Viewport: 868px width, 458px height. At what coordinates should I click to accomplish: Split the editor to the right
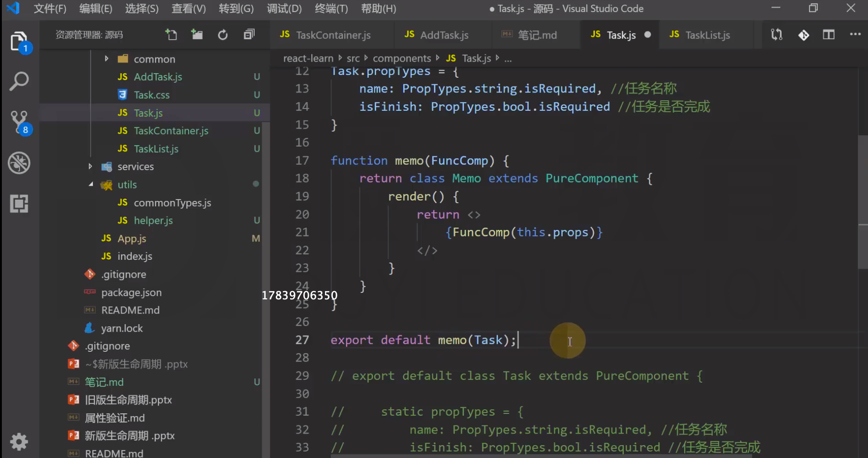[x=828, y=34]
